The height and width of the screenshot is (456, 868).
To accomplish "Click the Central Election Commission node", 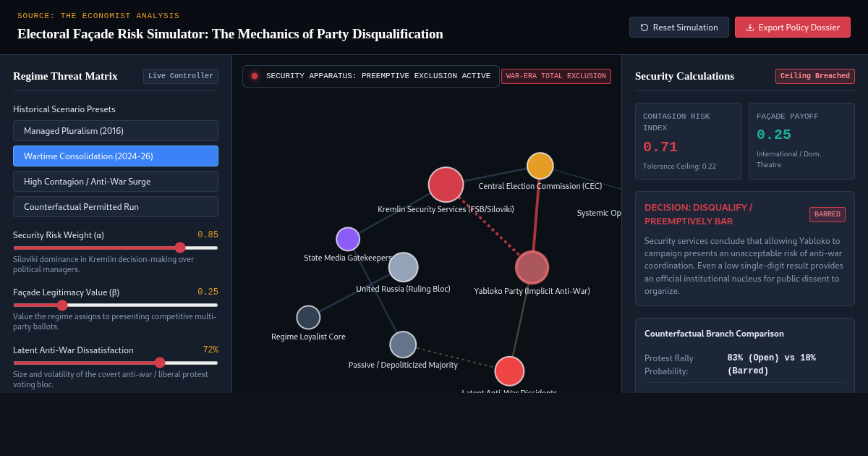I will [540, 166].
